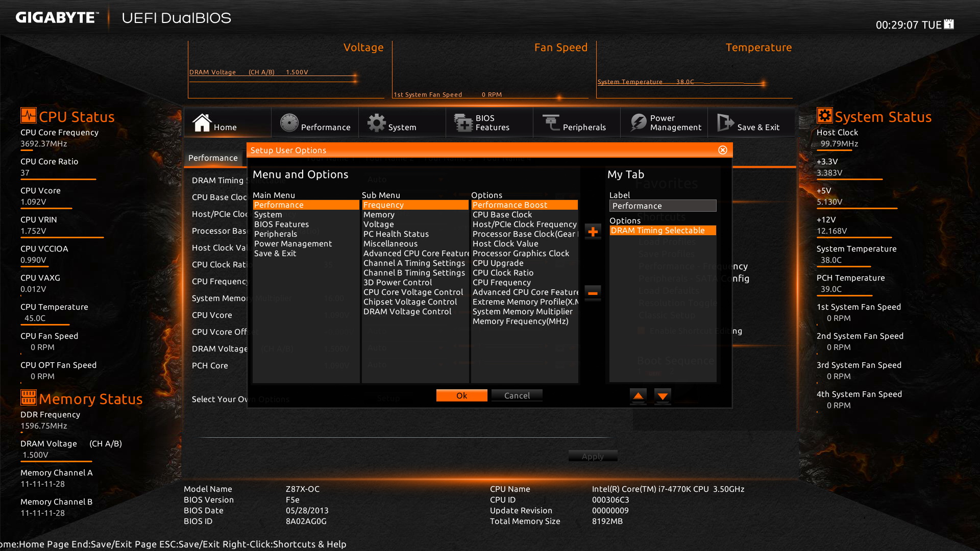Image resolution: width=980 pixels, height=551 pixels.
Task: Select Miscellaneous sub menu entry
Action: click(x=415, y=244)
